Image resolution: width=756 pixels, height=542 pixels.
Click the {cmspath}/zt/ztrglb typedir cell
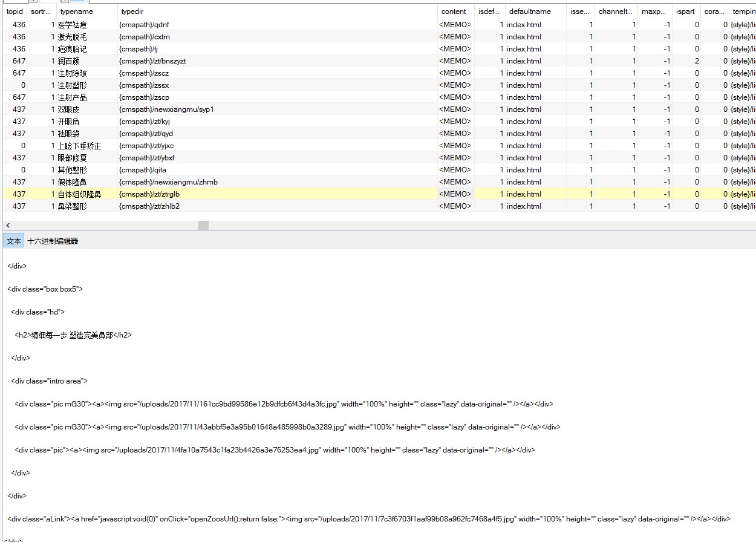[x=277, y=194]
